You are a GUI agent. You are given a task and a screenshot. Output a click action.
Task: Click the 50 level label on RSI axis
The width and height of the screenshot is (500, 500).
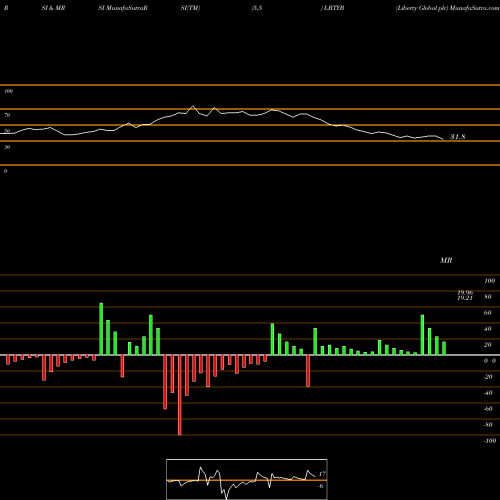click(7, 131)
